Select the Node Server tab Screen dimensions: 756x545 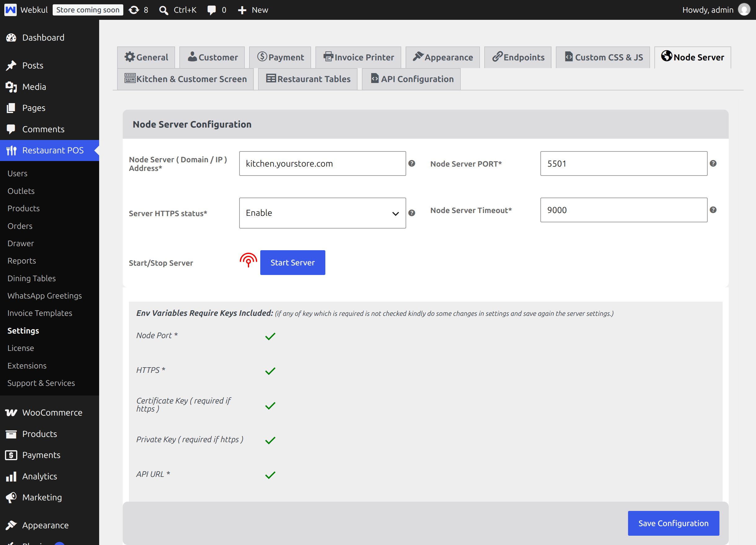pos(693,57)
